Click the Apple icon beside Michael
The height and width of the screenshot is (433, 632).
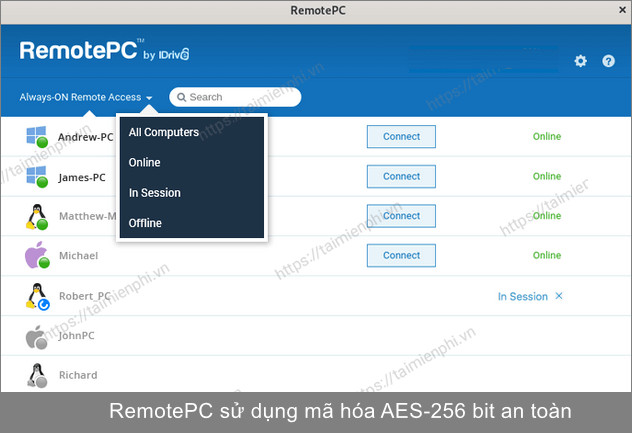click(x=37, y=256)
